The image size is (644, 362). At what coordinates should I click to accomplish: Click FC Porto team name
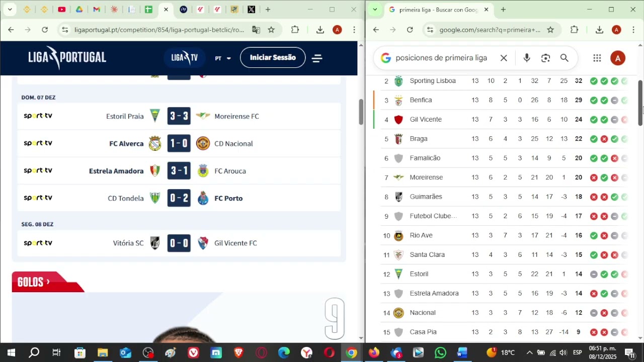tap(228, 198)
